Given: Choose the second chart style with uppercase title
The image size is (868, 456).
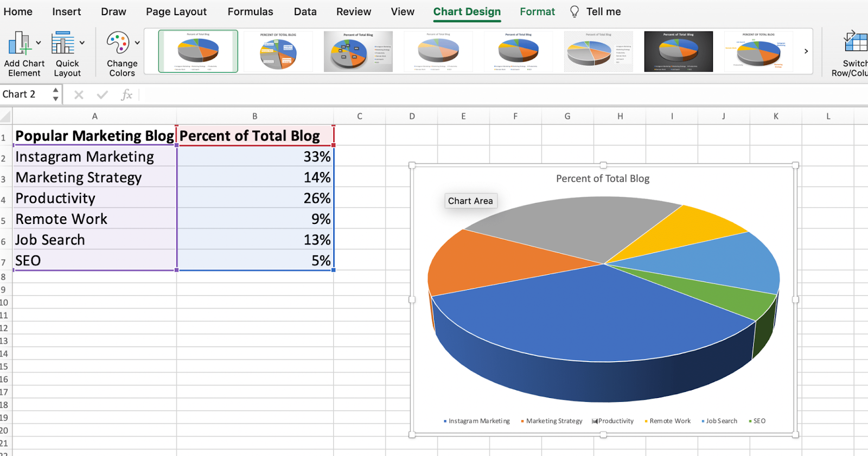Looking at the screenshot, I should pos(278,52).
